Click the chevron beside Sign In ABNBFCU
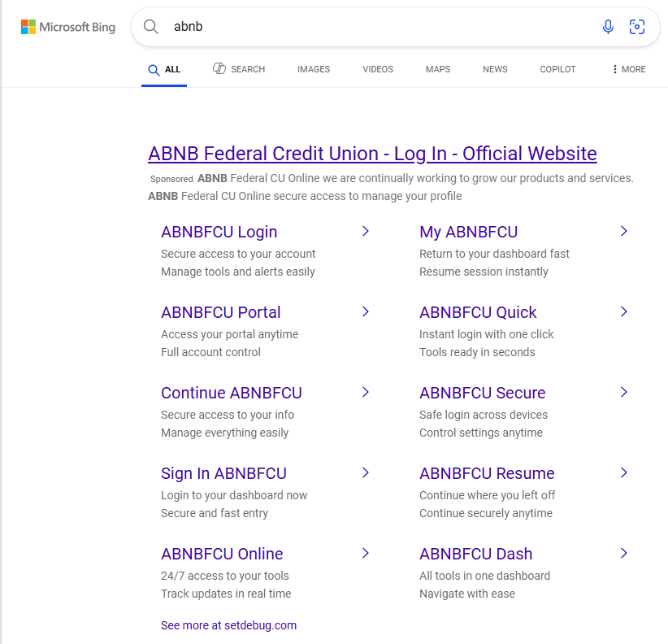The image size is (668, 644). [x=365, y=472]
